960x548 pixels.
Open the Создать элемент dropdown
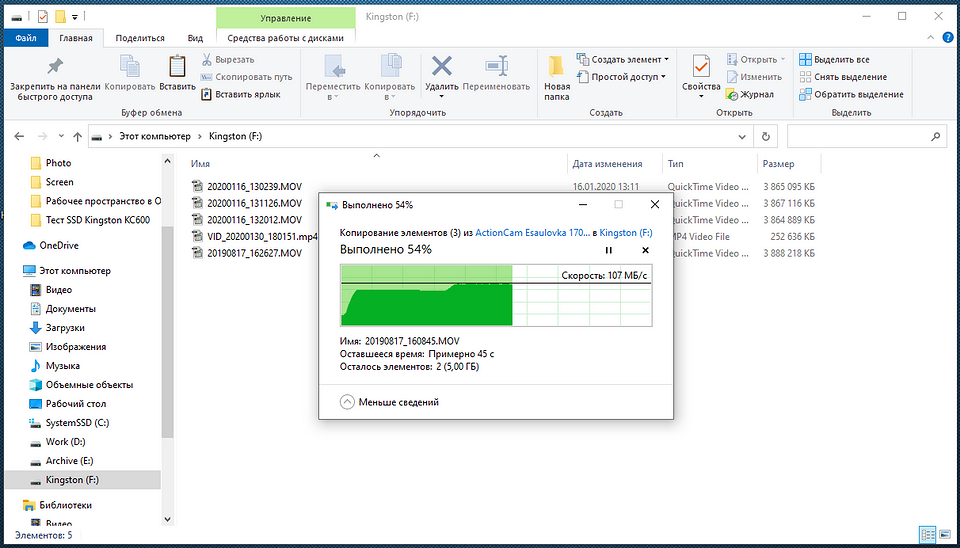tap(630, 60)
